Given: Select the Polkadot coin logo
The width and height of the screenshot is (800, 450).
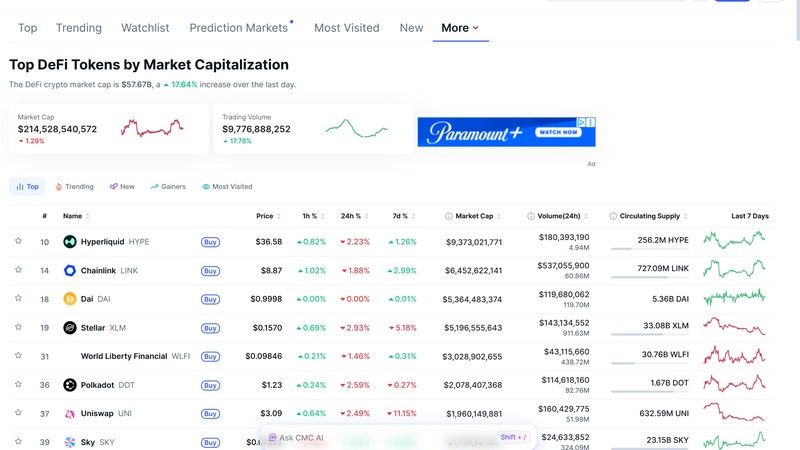Looking at the screenshot, I should tap(70, 385).
